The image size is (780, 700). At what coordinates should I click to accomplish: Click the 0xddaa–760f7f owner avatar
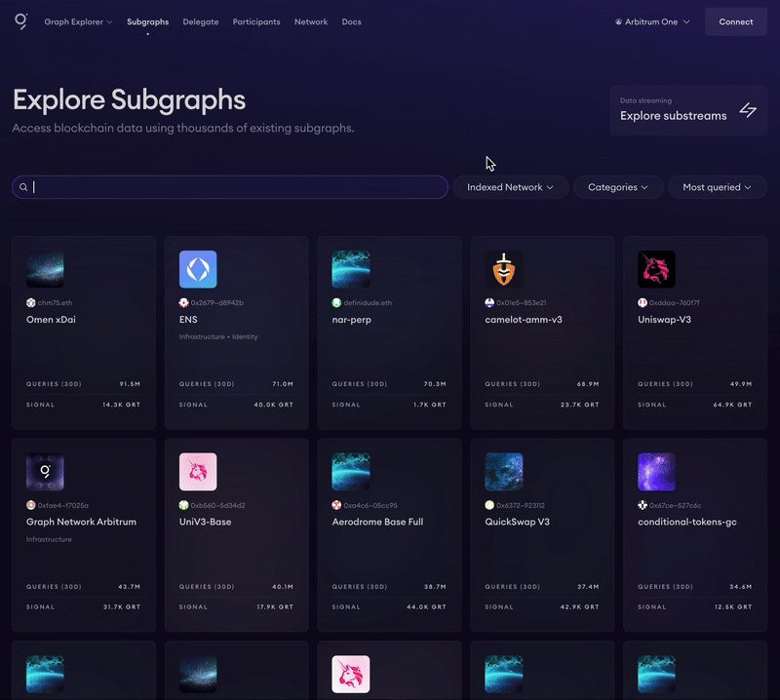pos(643,302)
